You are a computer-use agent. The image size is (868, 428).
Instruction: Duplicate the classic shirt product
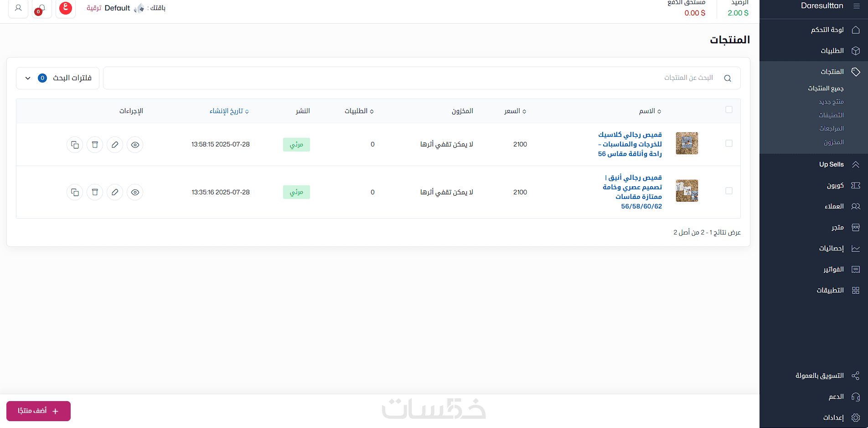coord(75,145)
